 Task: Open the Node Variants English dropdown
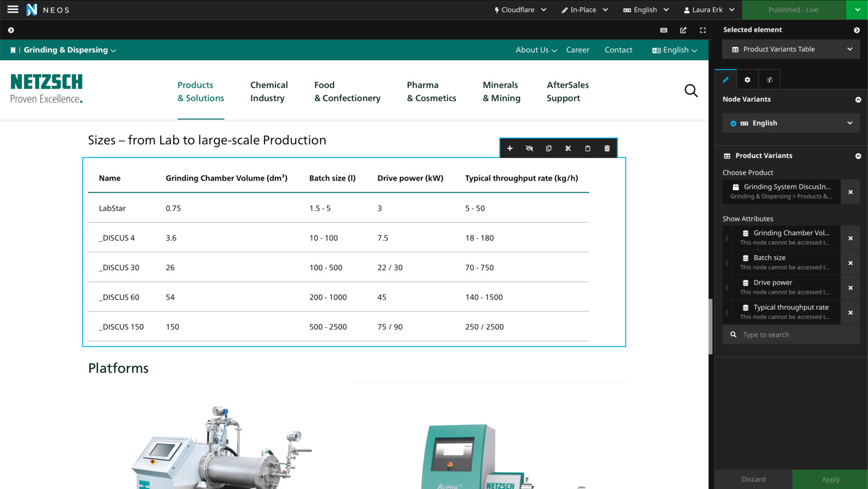tap(791, 123)
